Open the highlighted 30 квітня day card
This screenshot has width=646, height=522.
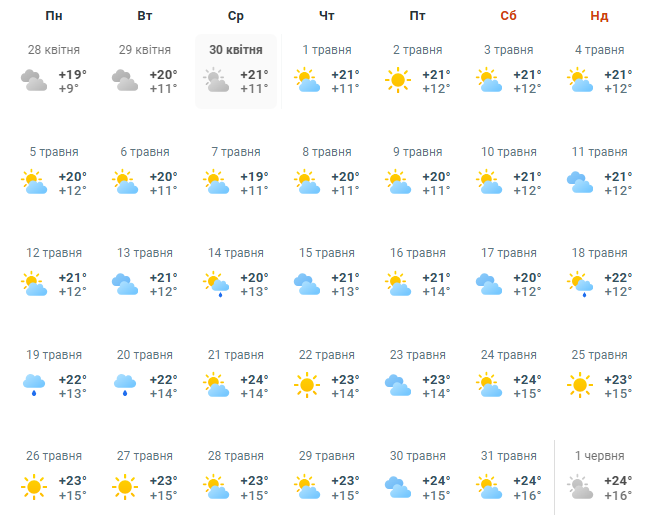[x=236, y=71]
